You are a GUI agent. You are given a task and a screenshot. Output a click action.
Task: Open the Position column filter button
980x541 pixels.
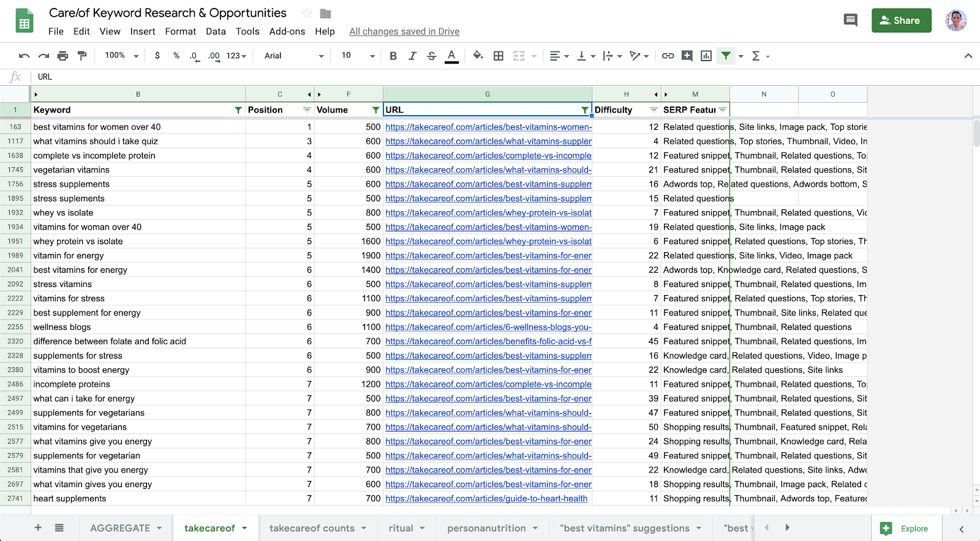(307, 110)
